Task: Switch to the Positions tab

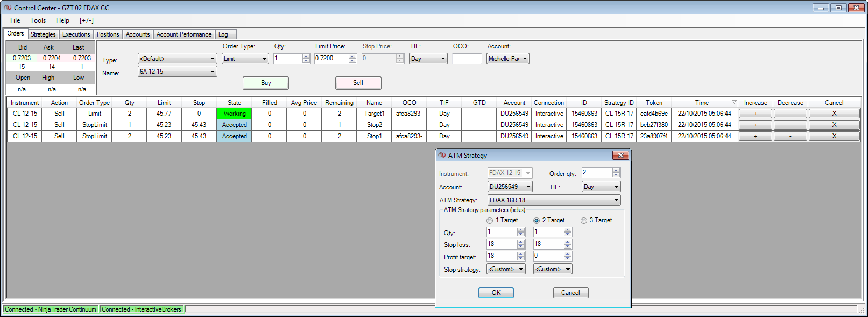Action: (108, 34)
